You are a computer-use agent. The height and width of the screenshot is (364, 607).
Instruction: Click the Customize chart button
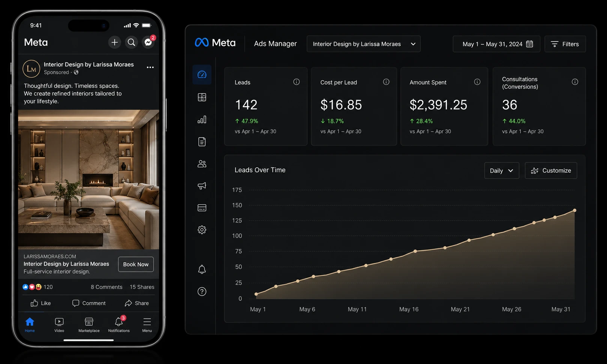pos(551,171)
